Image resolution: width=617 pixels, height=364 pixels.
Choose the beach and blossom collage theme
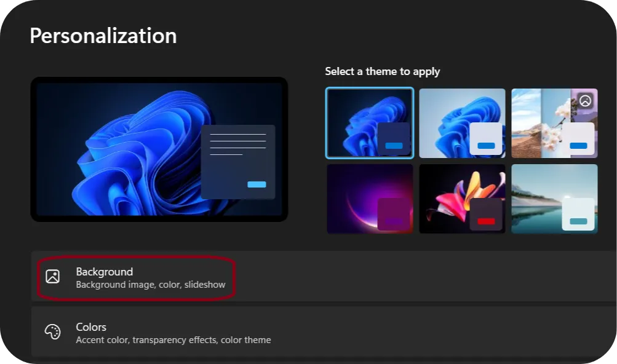554,123
